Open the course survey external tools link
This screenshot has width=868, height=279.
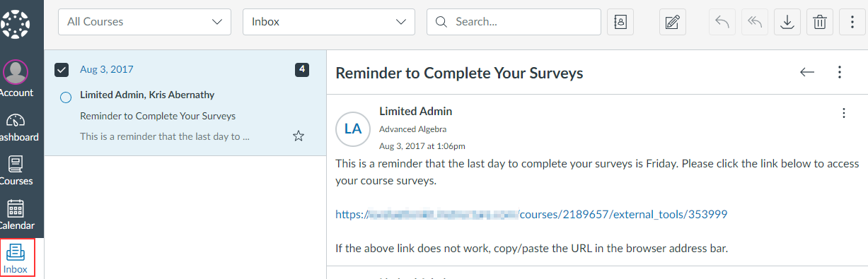pos(531,214)
